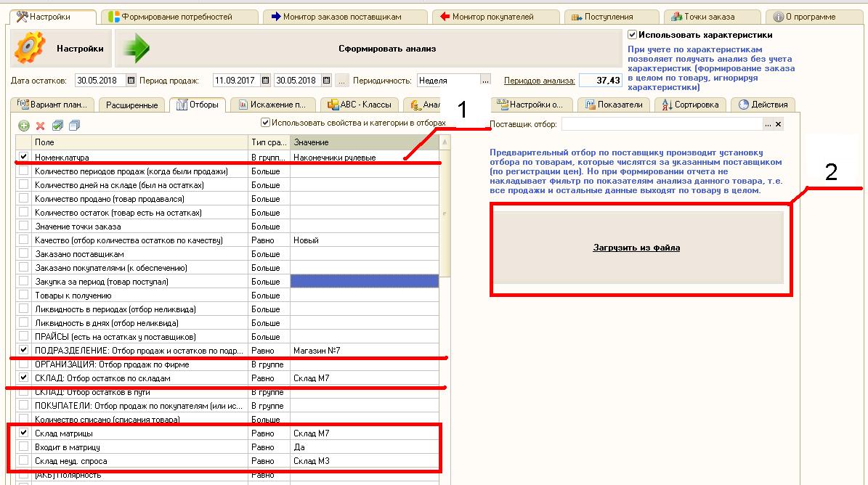Clear the Поставщик отбор field with X
This screenshot has width=868, height=485.
pos(779,125)
